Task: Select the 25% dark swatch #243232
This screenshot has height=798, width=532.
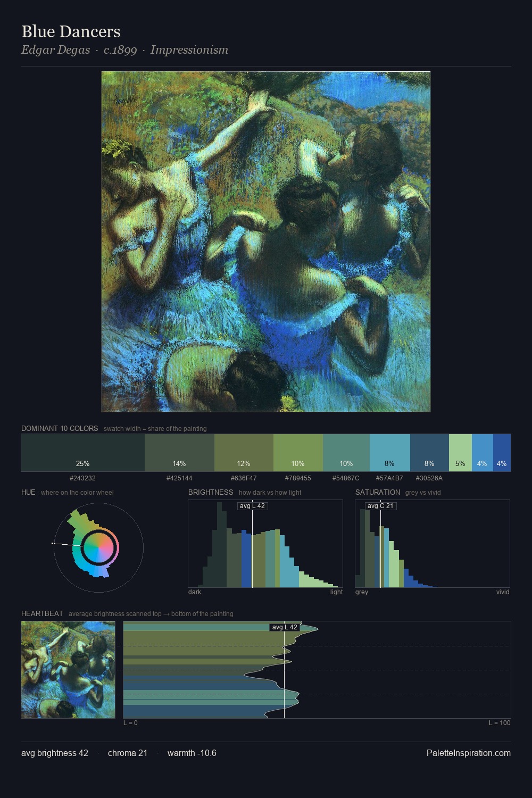Action: coord(83,453)
